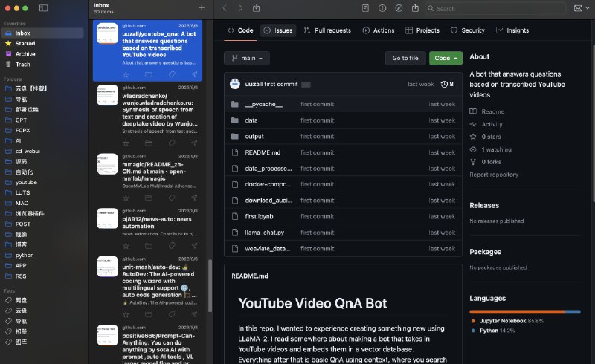The image size is (595, 364).
Task: Open the Projects tab
Action: click(x=422, y=30)
